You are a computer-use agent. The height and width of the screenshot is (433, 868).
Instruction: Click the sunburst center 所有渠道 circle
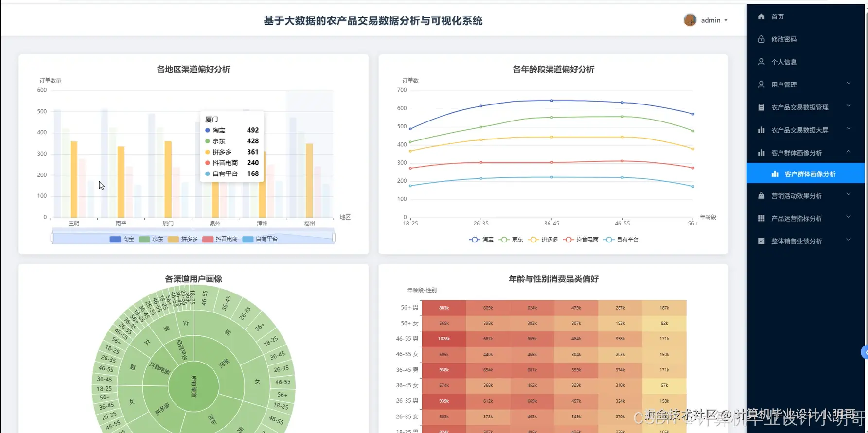[194, 386]
